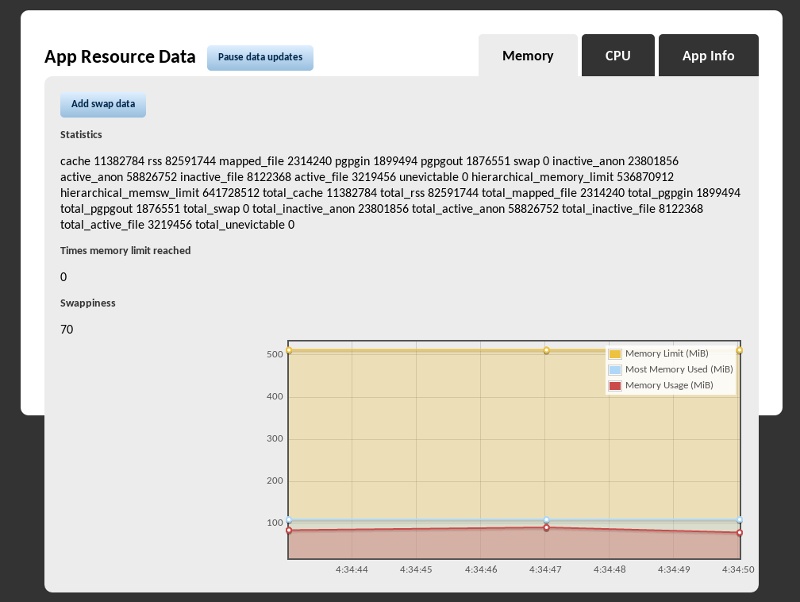Image resolution: width=800 pixels, height=602 pixels.
Task: Click the 4:34:46 axis label
Action: coord(481,567)
